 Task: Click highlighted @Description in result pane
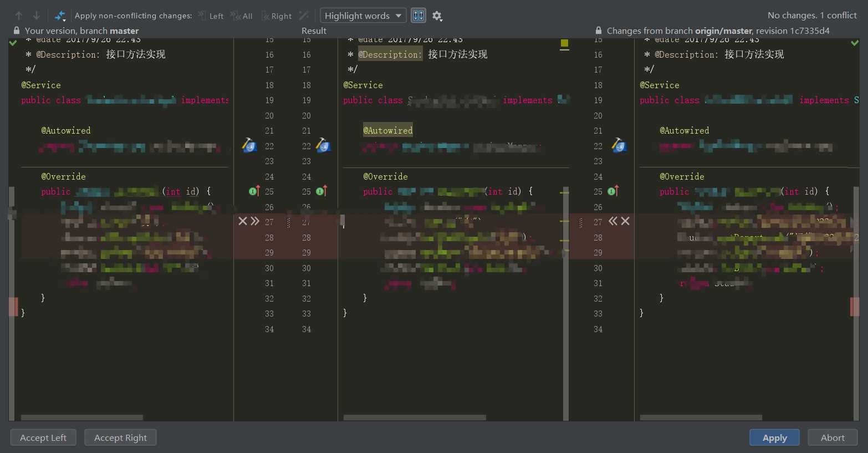coord(390,54)
